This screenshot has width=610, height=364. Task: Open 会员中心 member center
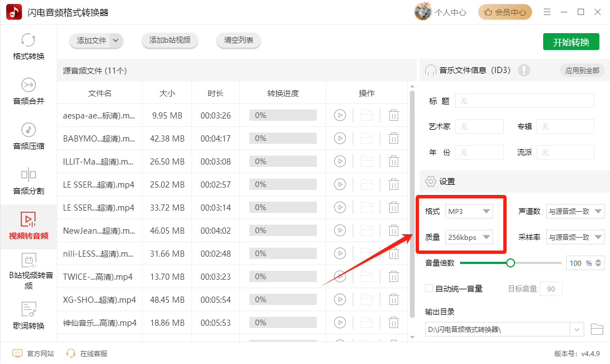(x=505, y=12)
